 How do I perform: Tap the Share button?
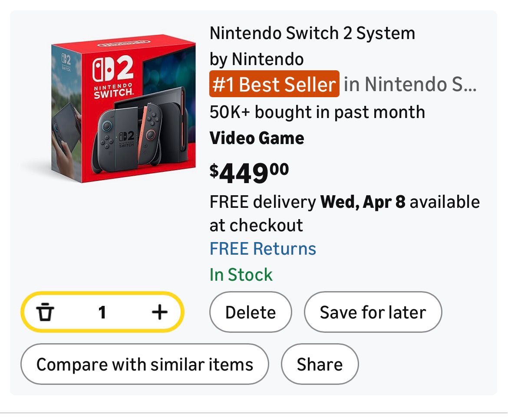tap(320, 364)
